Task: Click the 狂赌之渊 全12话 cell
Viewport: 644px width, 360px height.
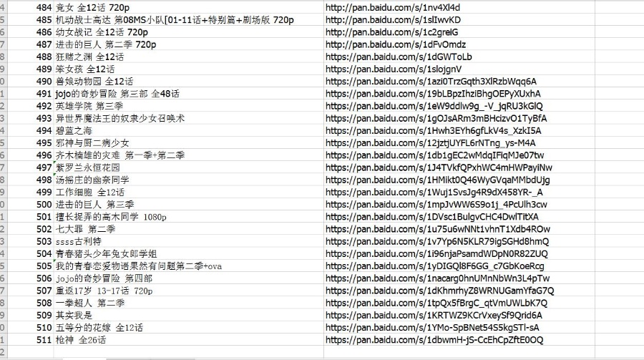Action: point(188,57)
